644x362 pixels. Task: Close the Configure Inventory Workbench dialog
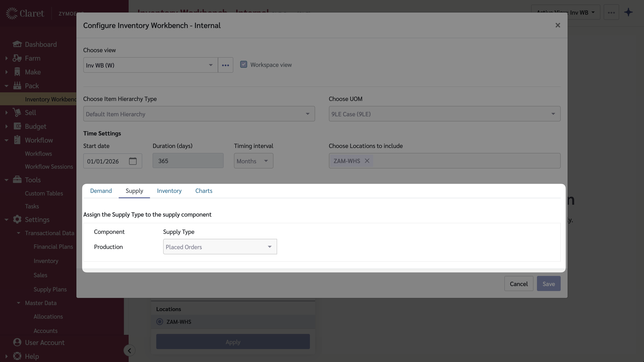pyautogui.click(x=557, y=25)
